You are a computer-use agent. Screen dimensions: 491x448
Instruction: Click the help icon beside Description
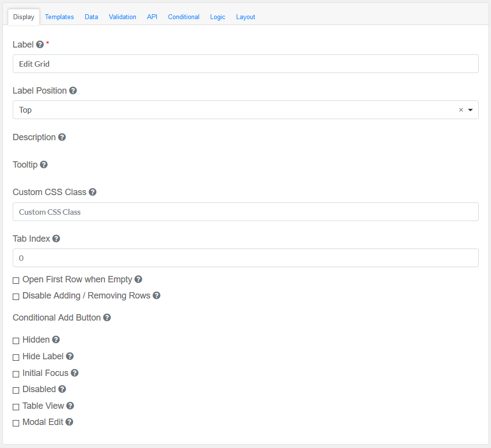pyautogui.click(x=62, y=137)
